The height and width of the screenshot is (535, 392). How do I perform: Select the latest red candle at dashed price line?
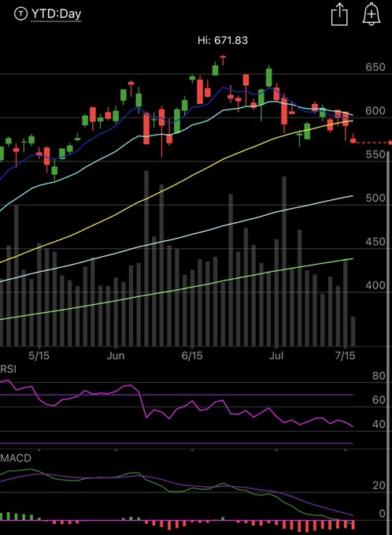click(353, 139)
